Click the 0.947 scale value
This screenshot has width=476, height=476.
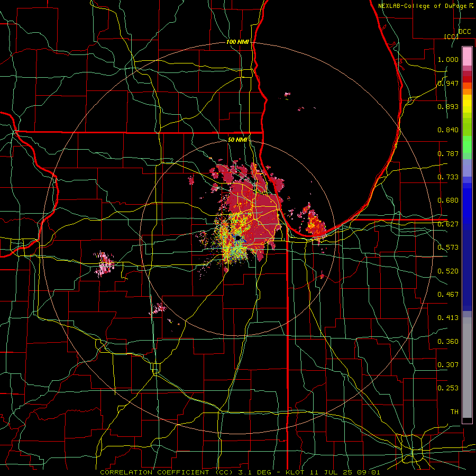[448, 83]
